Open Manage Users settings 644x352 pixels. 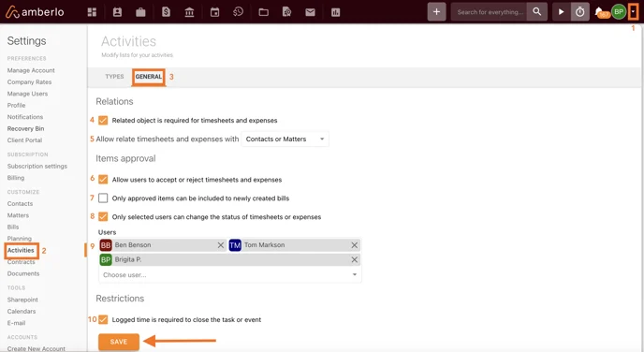click(27, 94)
